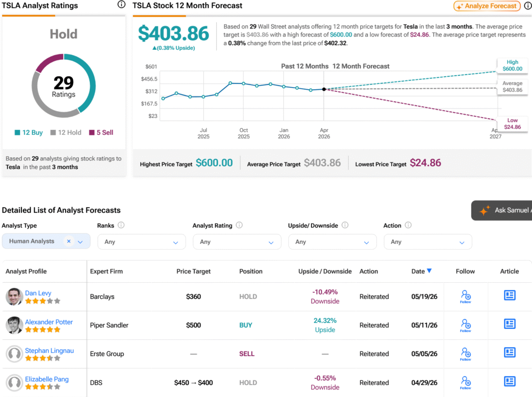Open Dan Levy's analyst profile link
Image resolution: width=532 pixels, height=397 pixels.
pyautogui.click(x=38, y=293)
